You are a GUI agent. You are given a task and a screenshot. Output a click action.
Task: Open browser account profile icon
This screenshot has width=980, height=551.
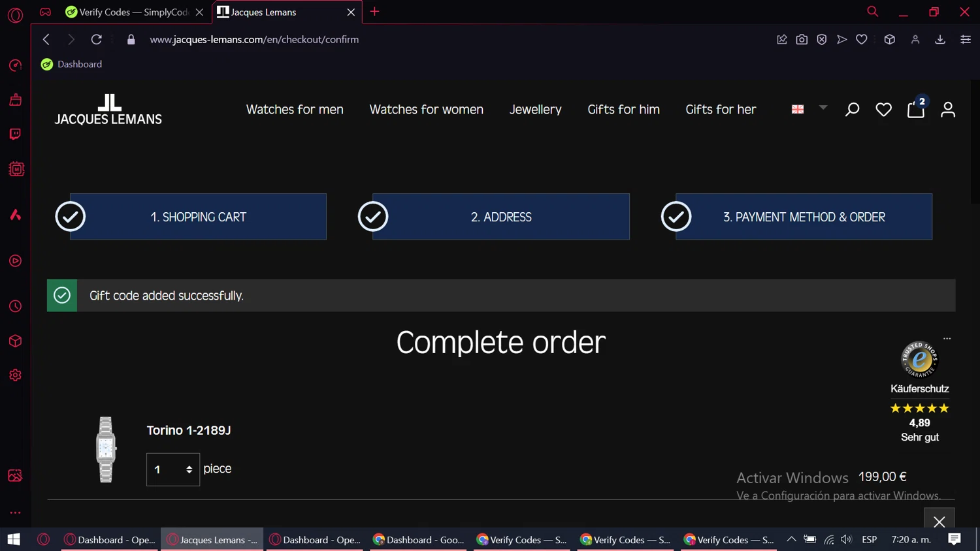point(915,39)
